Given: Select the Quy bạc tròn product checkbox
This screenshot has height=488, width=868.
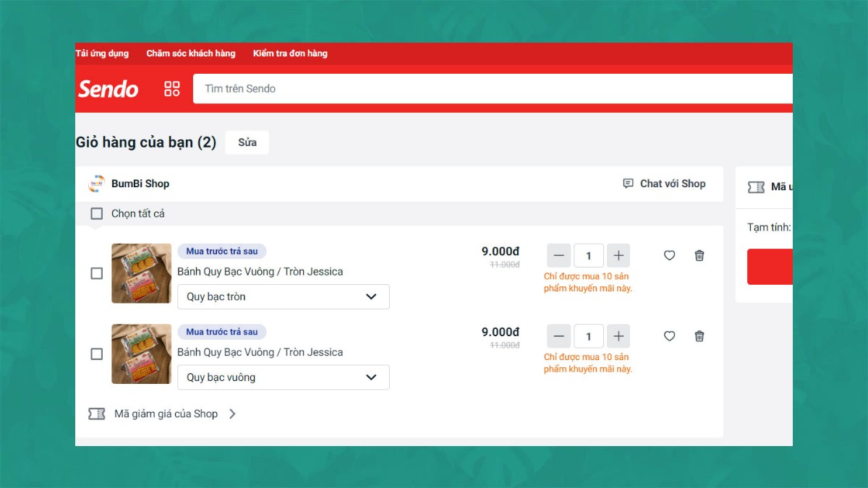Looking at the screenshot, I should 96,273.
